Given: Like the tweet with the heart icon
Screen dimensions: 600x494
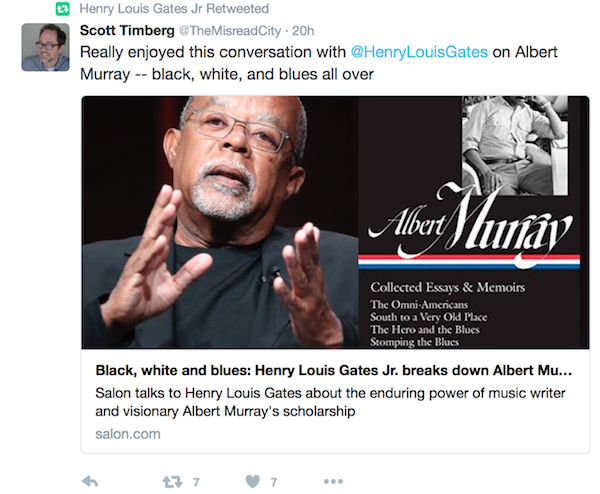Looking at the screenshot, I should [253, 481].
